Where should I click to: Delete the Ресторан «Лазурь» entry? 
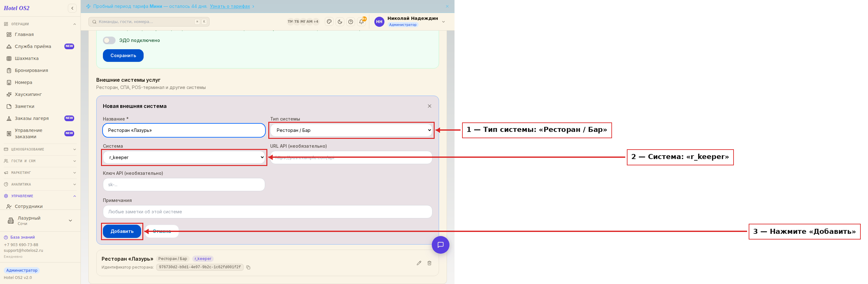click(429, 263)
